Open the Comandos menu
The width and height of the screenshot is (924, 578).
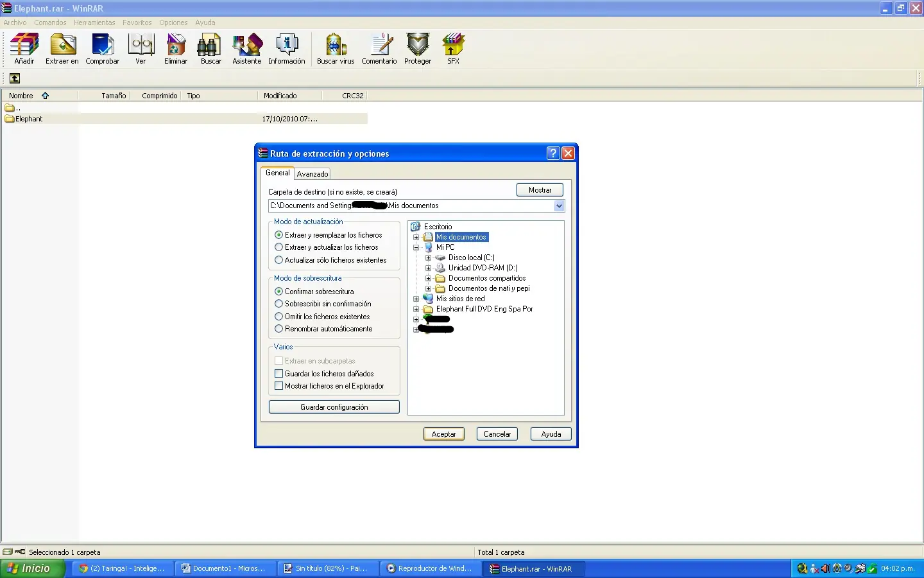(x=50, y=22)
